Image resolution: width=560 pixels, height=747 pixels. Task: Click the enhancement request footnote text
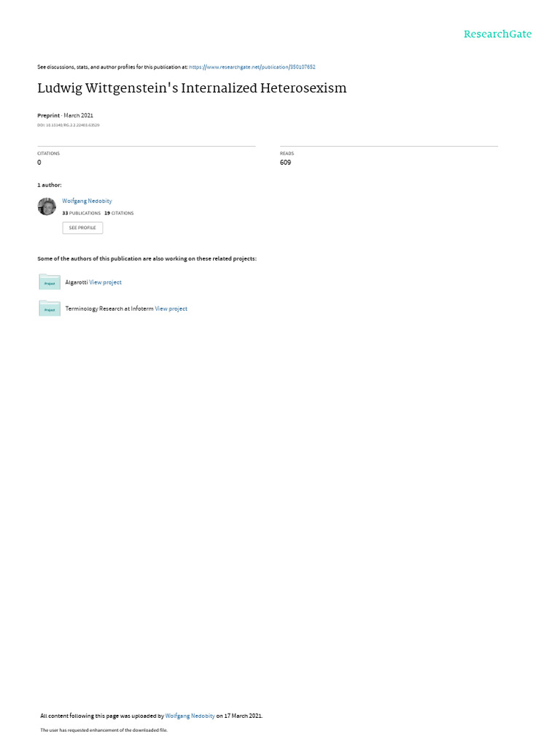(104, 729)
